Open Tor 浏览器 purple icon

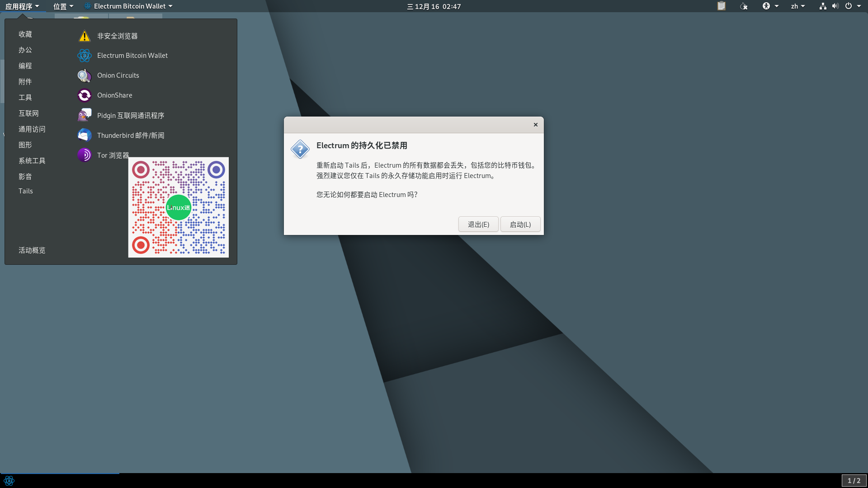tap(85, 155)
